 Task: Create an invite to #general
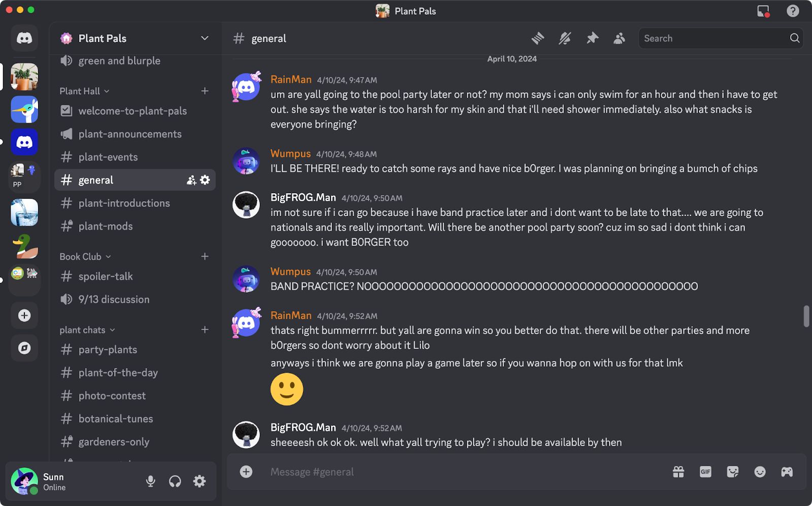tap(190, 179)
